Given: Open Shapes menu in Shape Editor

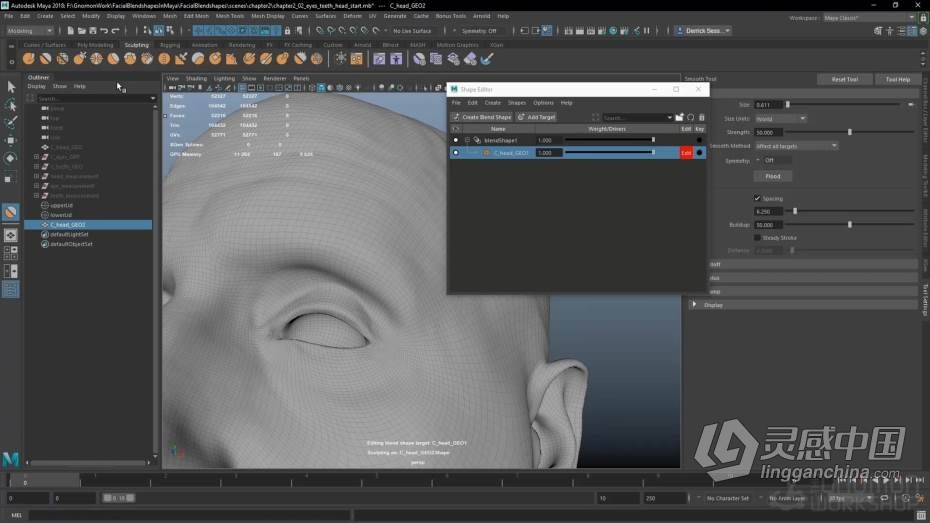Looking at the screenshot, I should pos(517,103).
